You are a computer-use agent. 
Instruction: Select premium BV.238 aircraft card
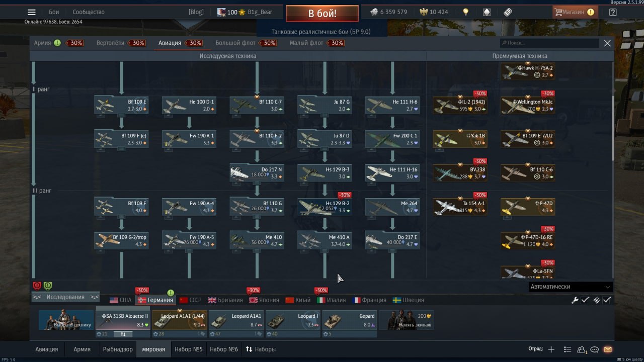coord(460,173)
